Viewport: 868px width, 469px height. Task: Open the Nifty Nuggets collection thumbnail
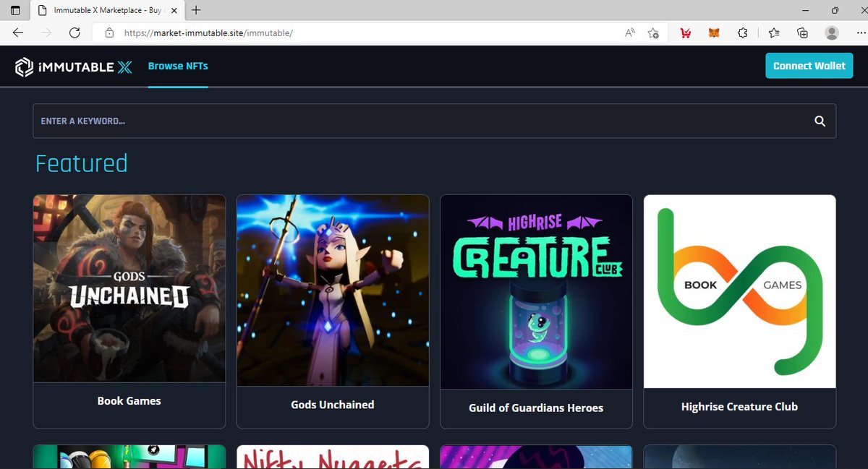pyautogui.click(x=333, y=457)
